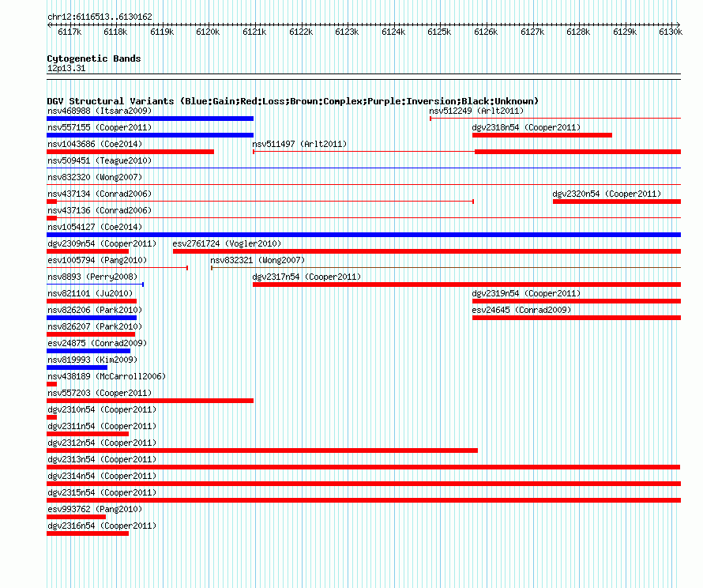Click the nsv468988 (Itsara2009) blue gain bar

[x=150, y=119]
